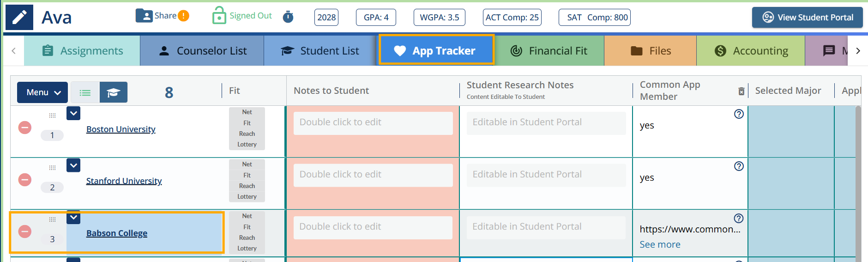The height and width of the screenshot is (262, 868).
Task: Open the Files tab
Action: (x=650, y=51)
